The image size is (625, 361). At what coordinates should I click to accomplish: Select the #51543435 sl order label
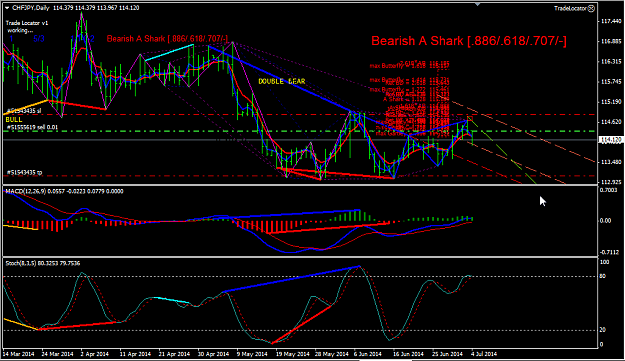[x=24, y=111]
